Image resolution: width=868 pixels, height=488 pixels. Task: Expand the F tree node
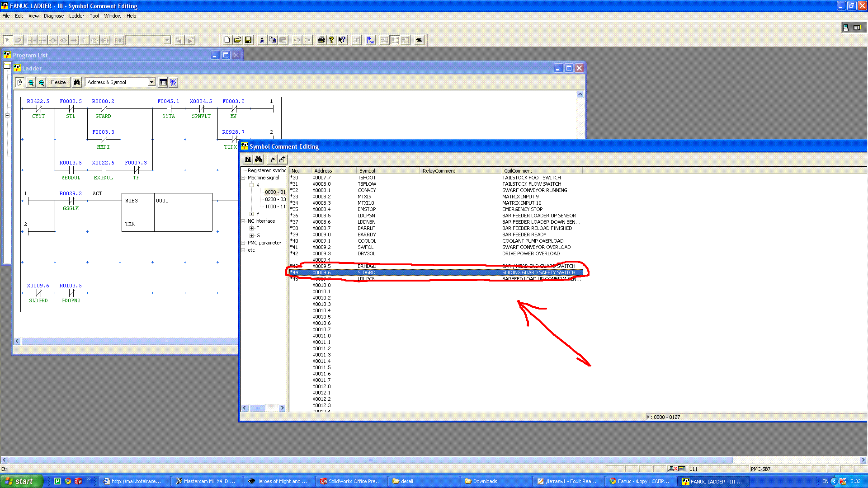click(x=251, y=229)
